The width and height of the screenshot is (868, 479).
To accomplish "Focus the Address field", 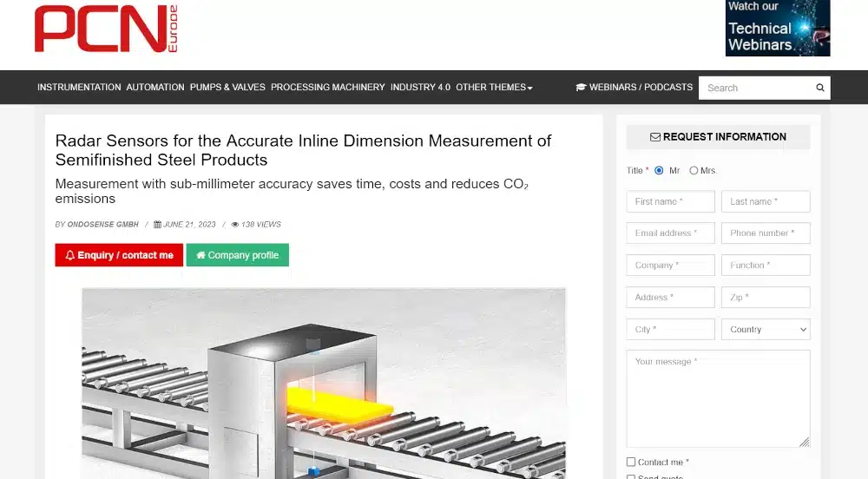I will (x=670, y=297).
